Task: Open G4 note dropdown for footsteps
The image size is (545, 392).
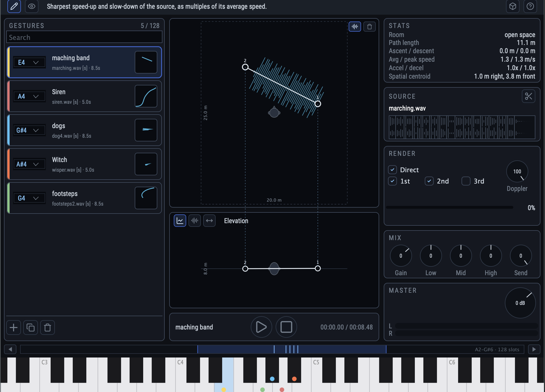Action: coord(29,198)
